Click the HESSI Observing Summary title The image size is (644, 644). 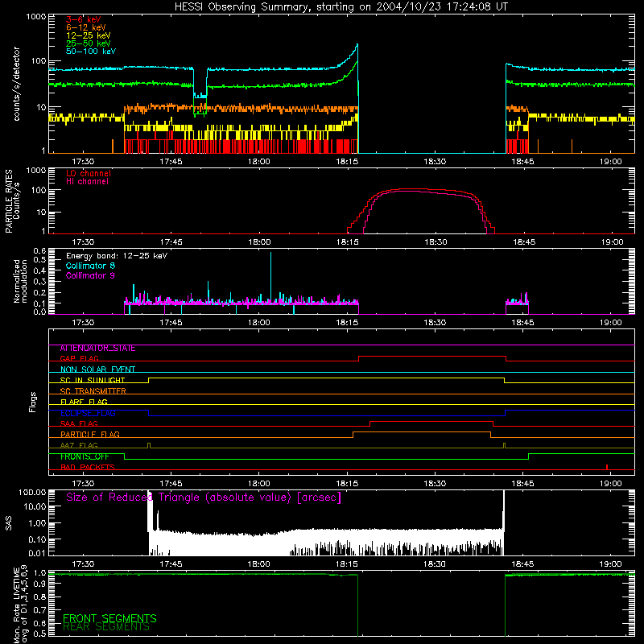coord(341,7)
